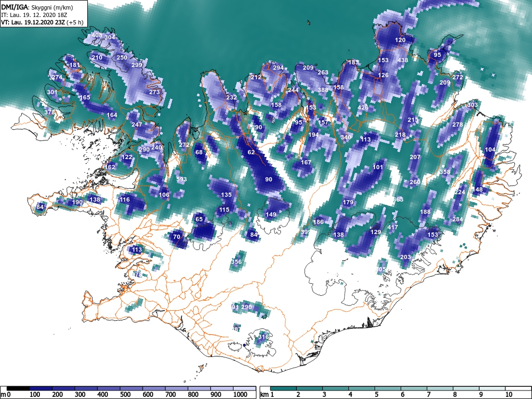Click the visibility value 232 on the map
This screenshot has height=399, width=532.
(231, 97)
